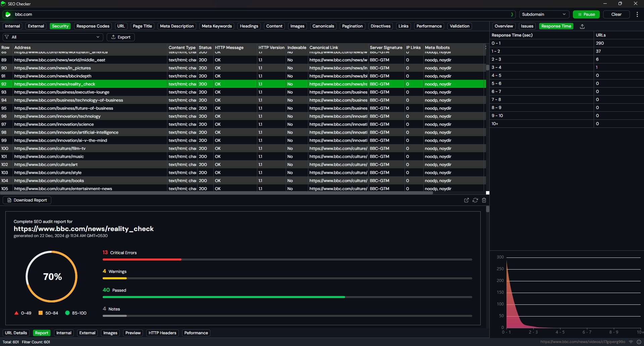Click the green Passed progress bar
The width and height of the screenshot is (644, 346).
pyautogui.click(x=224, y=297)
